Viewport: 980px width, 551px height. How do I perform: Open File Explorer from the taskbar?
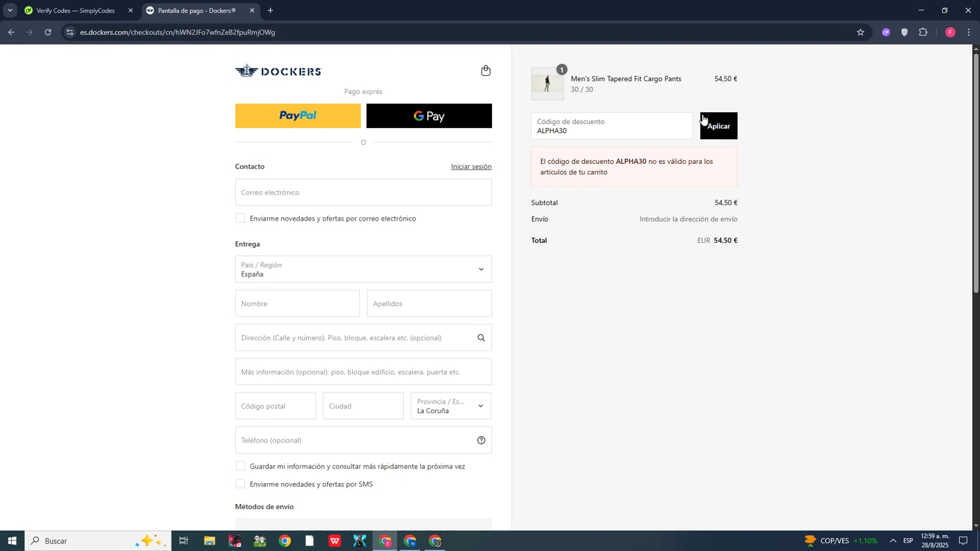[x=209, y=541]
